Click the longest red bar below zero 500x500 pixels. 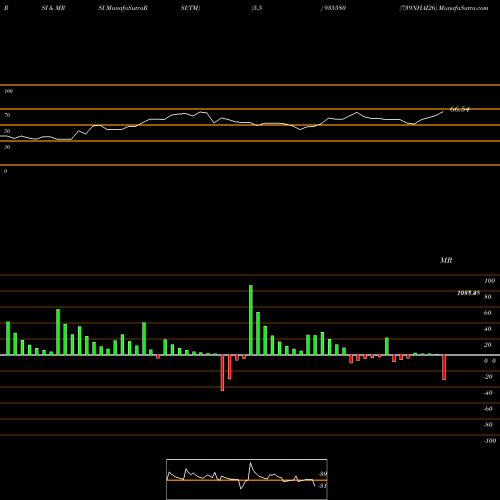(222, 373)
